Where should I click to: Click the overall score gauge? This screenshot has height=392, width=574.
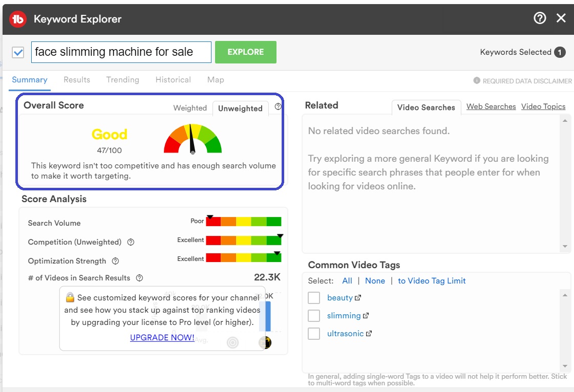(x=193, y=138)
